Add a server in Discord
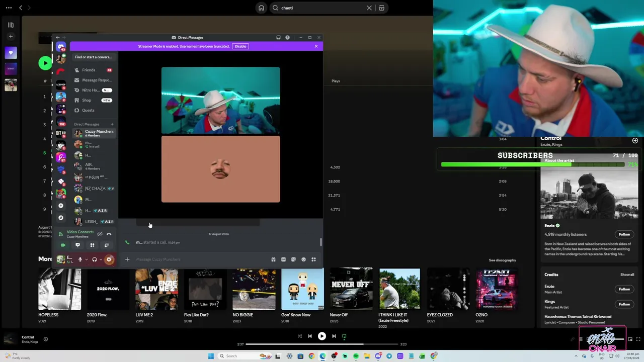Screen dimensions: 644x362 tap(61, 206)
